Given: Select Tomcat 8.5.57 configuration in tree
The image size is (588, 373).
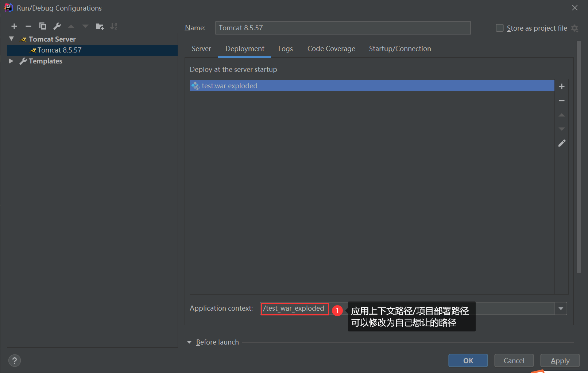Looking at the screenshot, I should point(92,50).
